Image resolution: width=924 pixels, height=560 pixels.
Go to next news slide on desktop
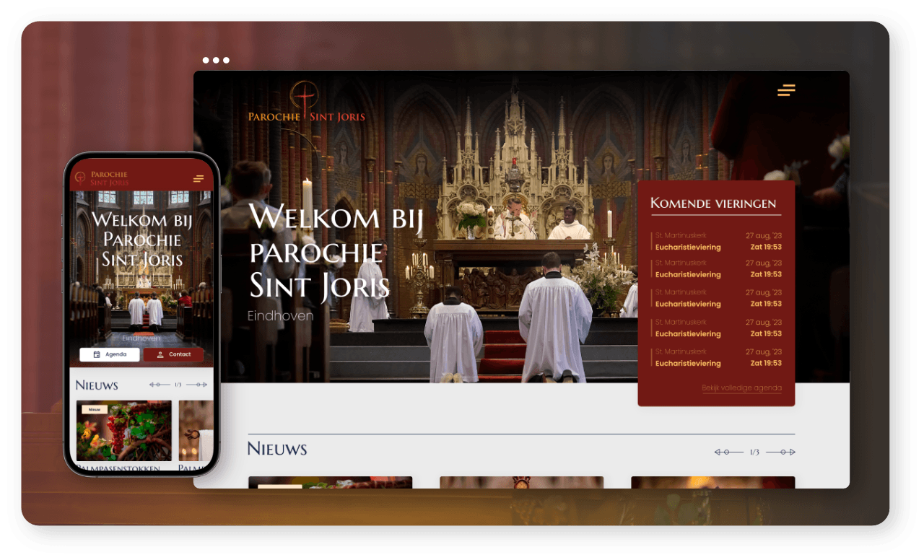coord(781,452)
